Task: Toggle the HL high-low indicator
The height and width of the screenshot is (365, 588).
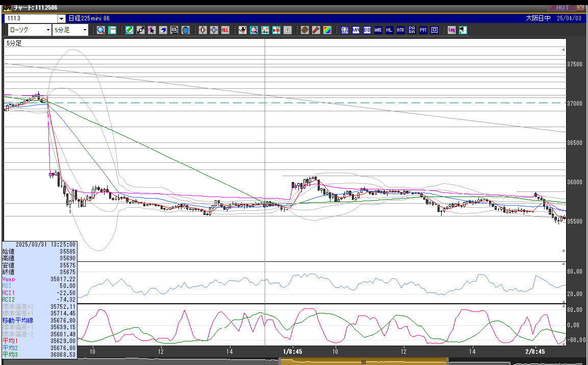Action: pos(389,30)
